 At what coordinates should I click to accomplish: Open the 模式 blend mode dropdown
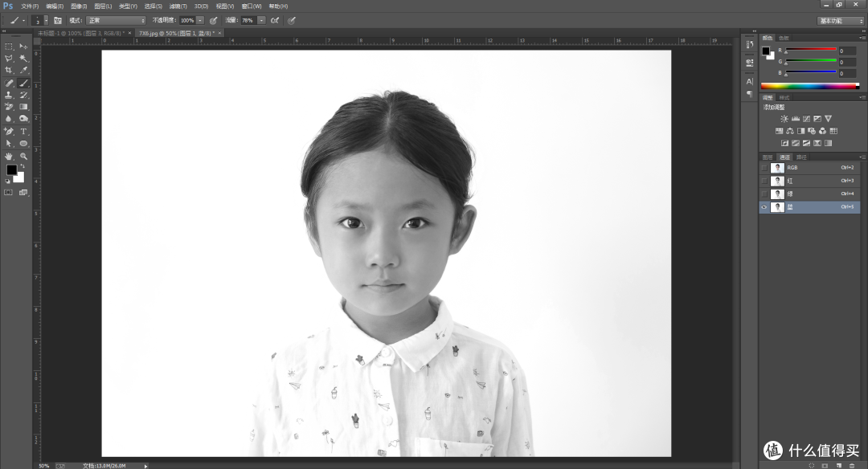[x=117, y=20]
